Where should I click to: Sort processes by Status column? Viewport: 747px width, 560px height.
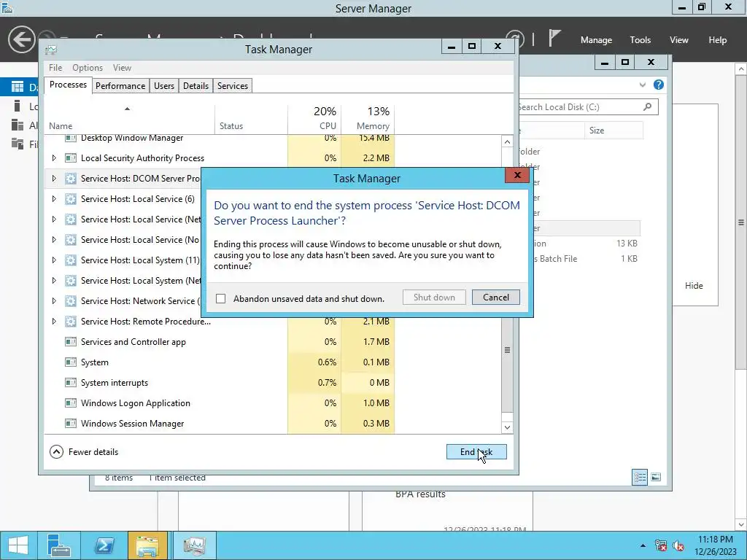click(x=251, y=119)
